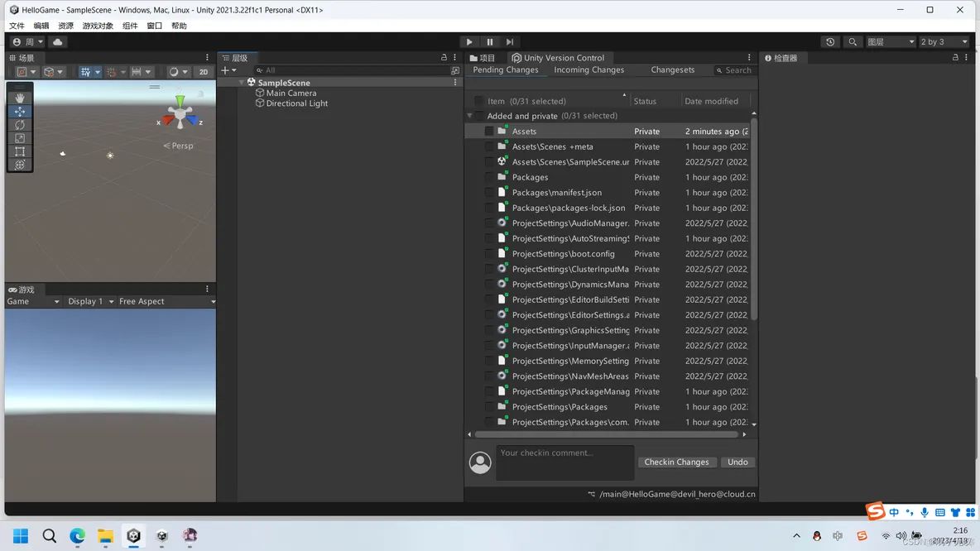The height and width of the screenshot is (551, 980).
Task: Check the Item select-all checkbox
Action: pos(478,101)
